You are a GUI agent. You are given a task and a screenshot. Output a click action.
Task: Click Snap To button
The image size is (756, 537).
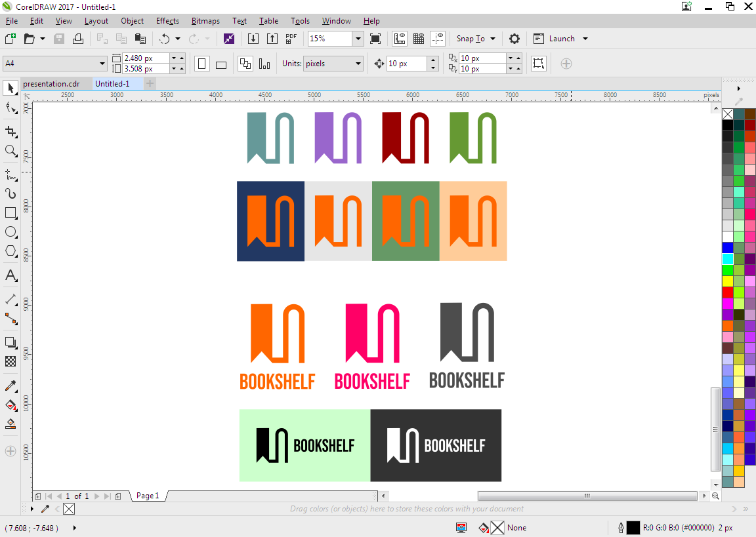pos(471,39)
